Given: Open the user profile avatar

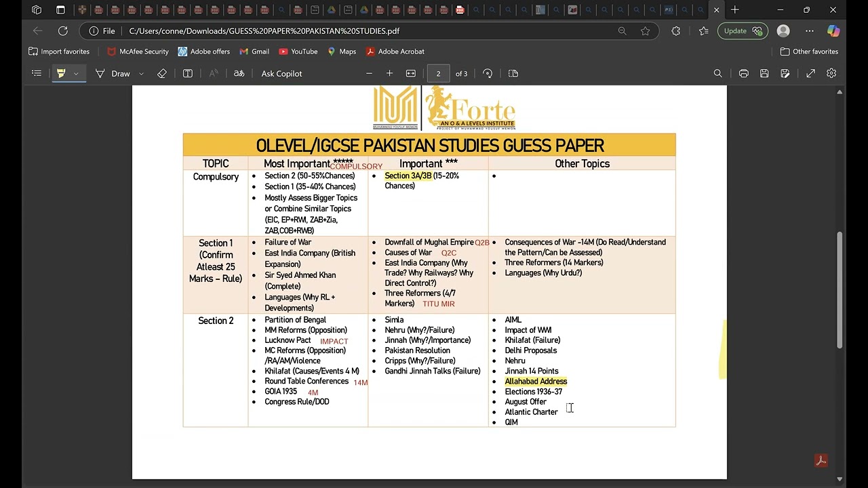Looking at the screenshot, I should coord(783,30).
